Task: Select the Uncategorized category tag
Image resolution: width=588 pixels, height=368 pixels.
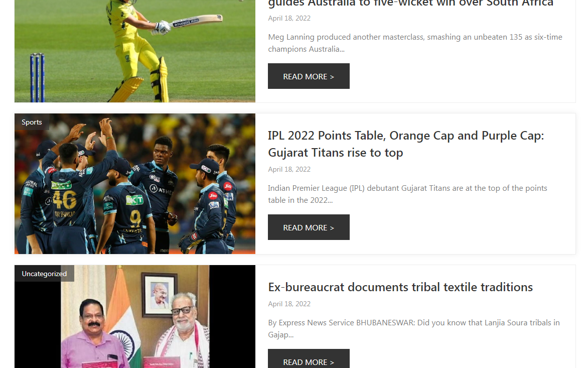Action: (44, 274)
